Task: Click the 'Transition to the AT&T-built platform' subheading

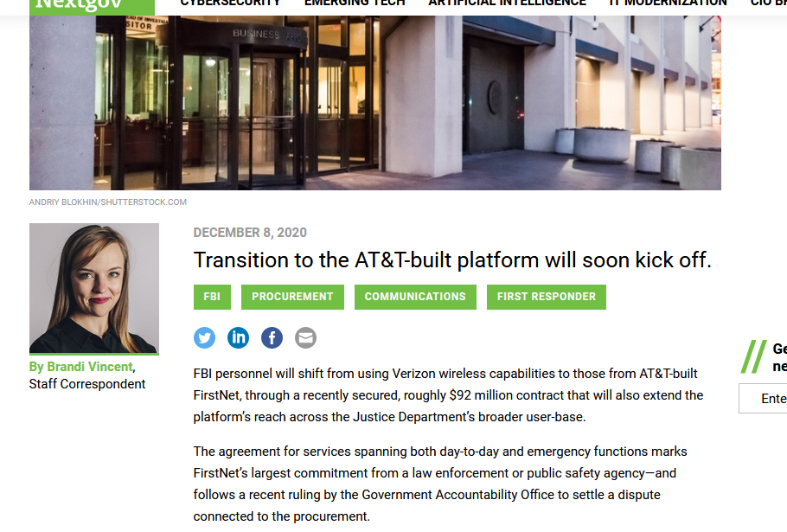Action: click(452, 260)
